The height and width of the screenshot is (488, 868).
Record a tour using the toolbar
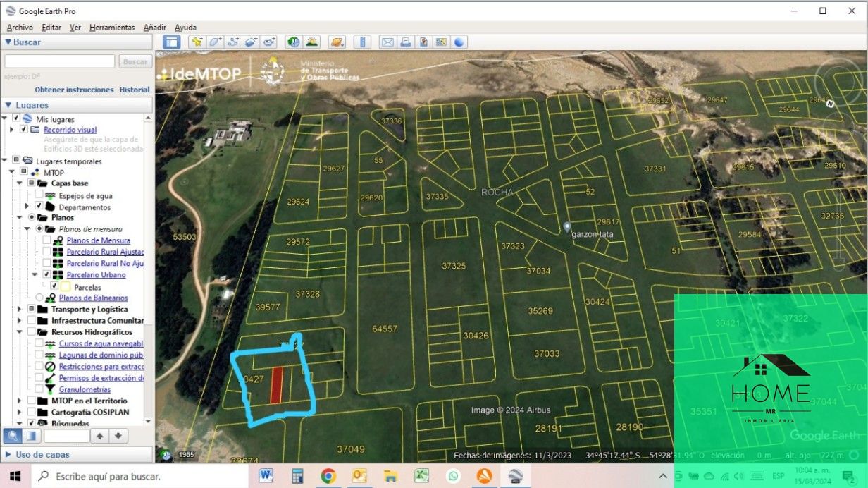point(269,42)
